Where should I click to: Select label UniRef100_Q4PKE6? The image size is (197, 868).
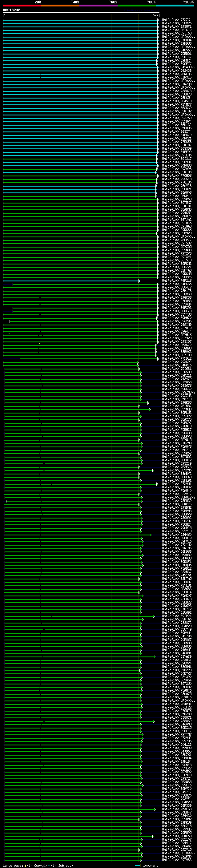click(176, 365)
